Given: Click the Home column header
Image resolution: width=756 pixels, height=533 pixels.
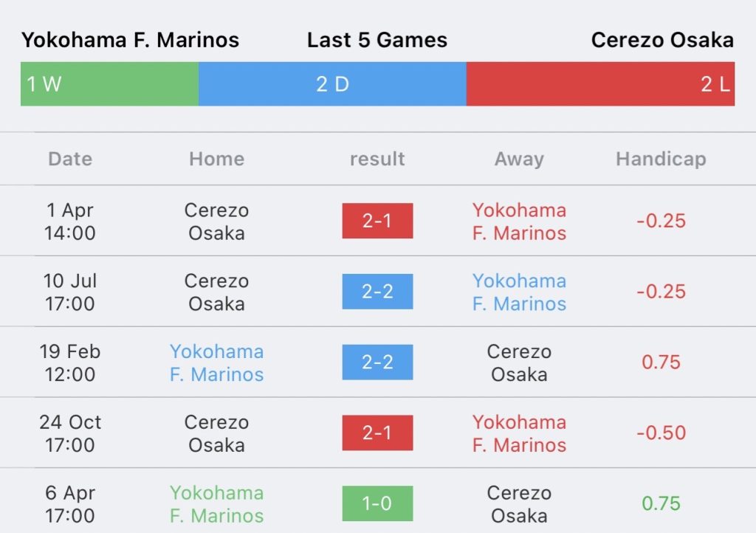Looking at the screenshot, I should 216,159.
